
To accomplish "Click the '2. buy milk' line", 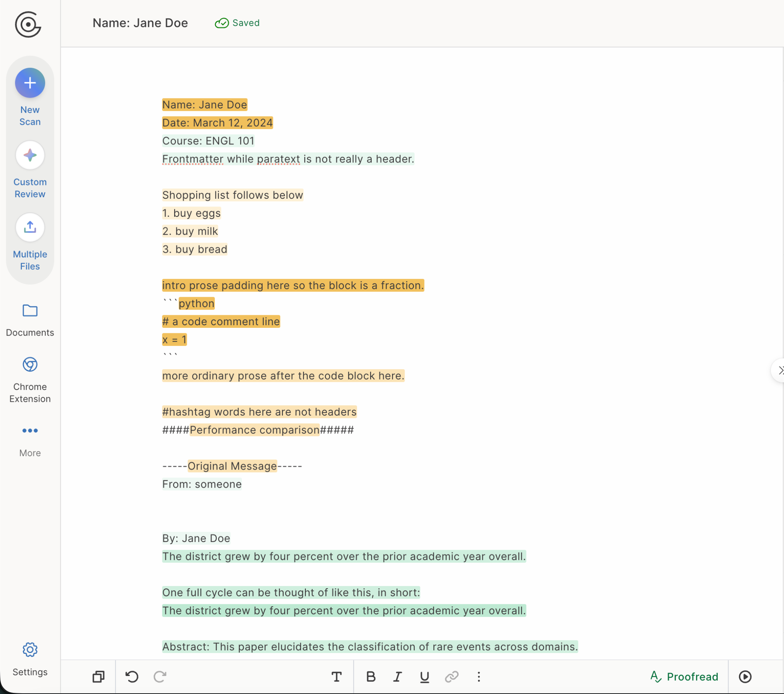I will click(190, 231).
